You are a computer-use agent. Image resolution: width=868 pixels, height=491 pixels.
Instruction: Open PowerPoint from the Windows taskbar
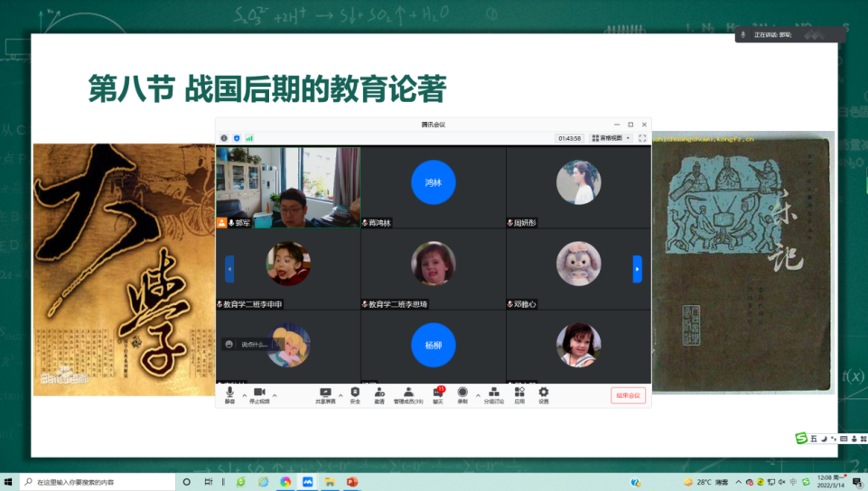tap(352, 482)
